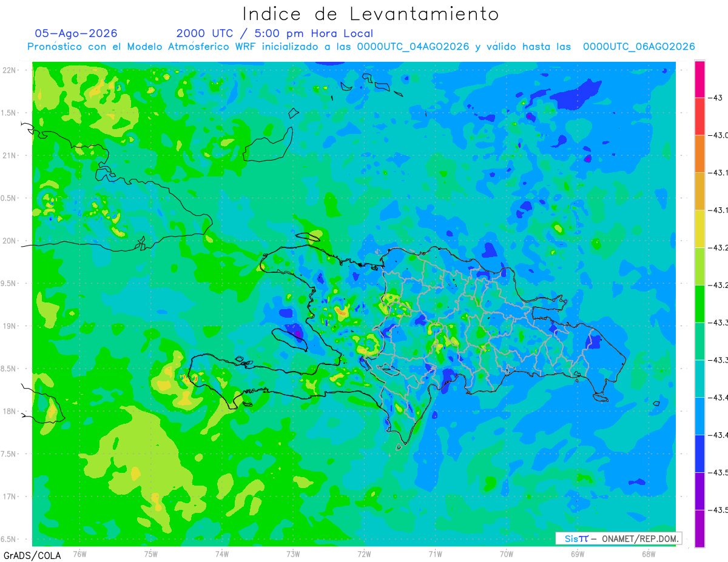Click the '75W' longitude label
Image resolution: width=728 pixels, height=562 pixels.
151,554
